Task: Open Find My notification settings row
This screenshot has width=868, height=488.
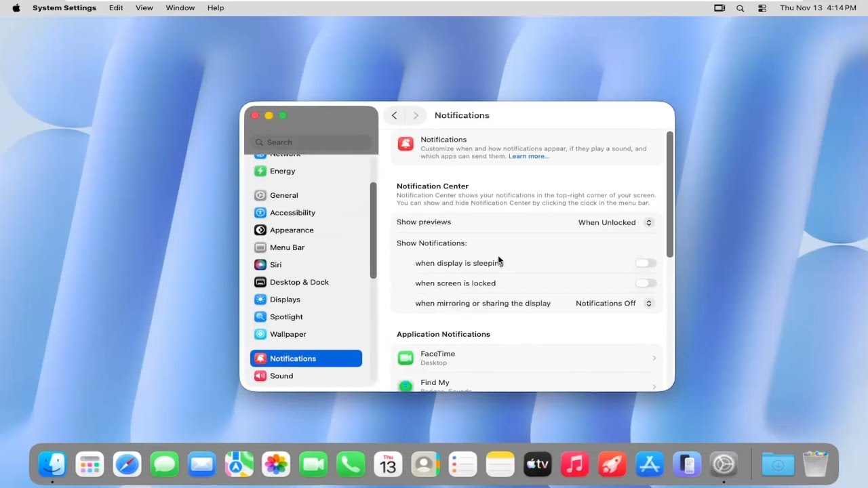Action: [x=526, y=384]
